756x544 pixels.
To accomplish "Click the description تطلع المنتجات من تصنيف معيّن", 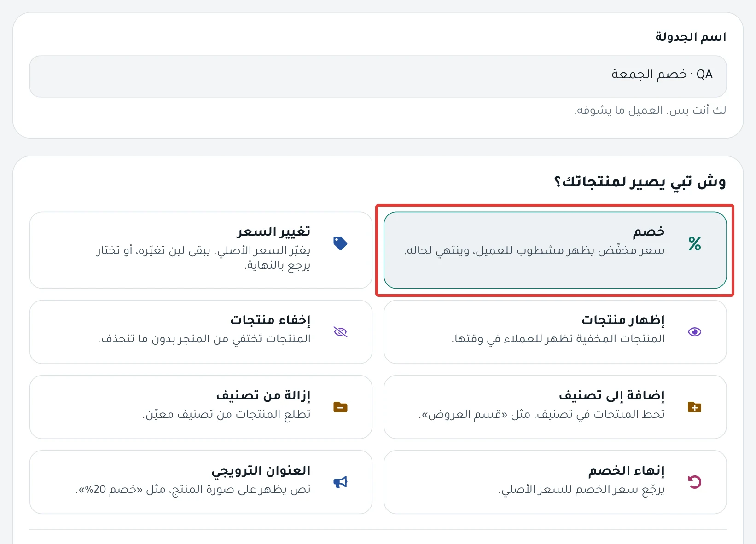I will point(227,414).
